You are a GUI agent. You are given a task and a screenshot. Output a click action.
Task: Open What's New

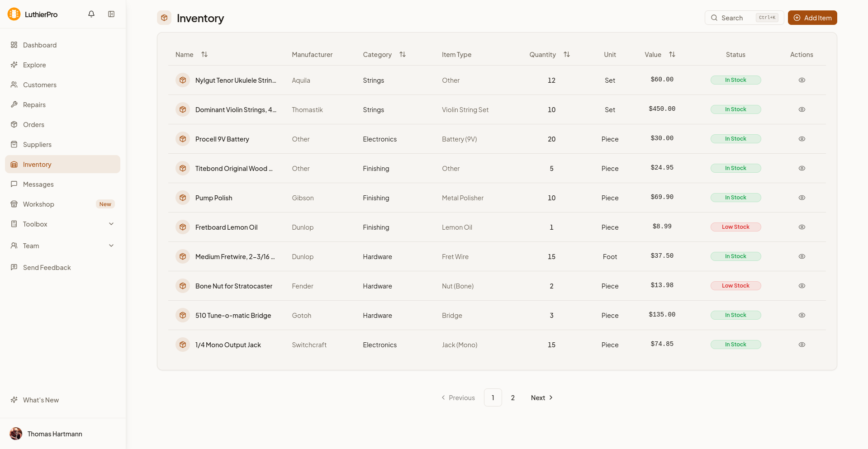pos(62,400)
